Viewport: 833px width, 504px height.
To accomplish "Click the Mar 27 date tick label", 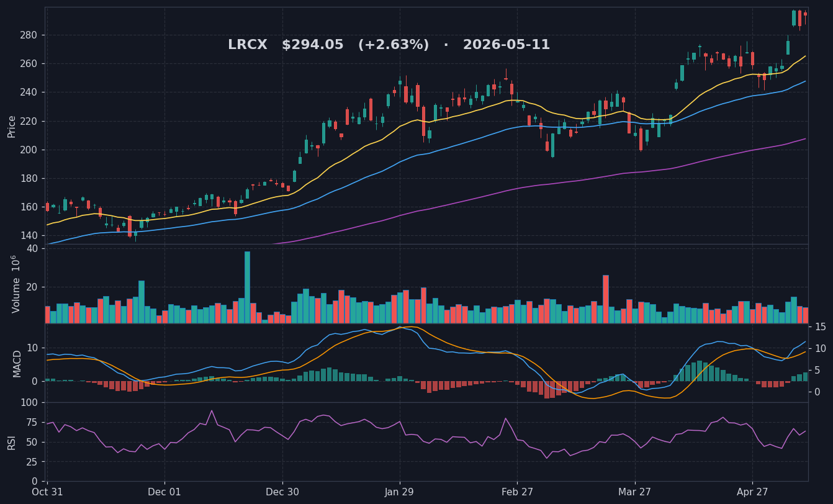I will click(x=635, y=492).
